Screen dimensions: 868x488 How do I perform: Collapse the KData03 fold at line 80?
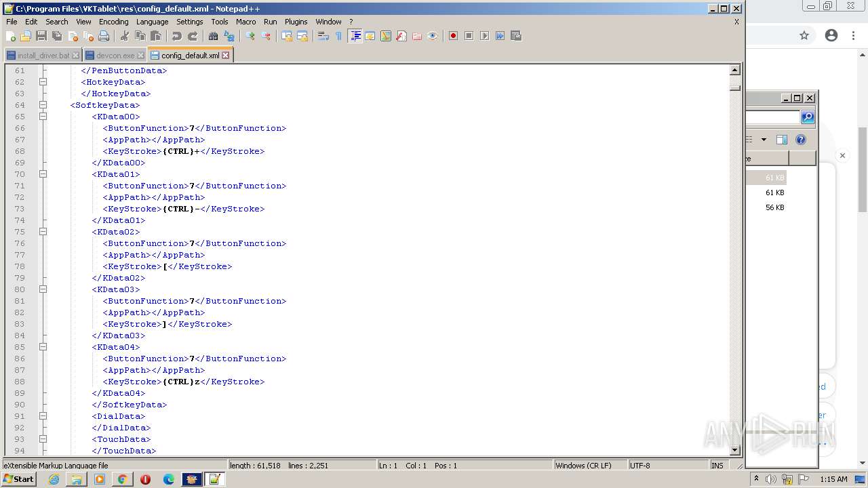43,289
